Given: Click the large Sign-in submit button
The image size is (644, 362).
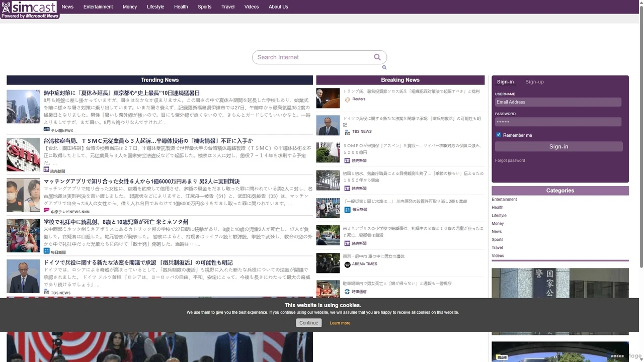Looking at the screenshot, I should pyautogui.click(x=559, y=147).
